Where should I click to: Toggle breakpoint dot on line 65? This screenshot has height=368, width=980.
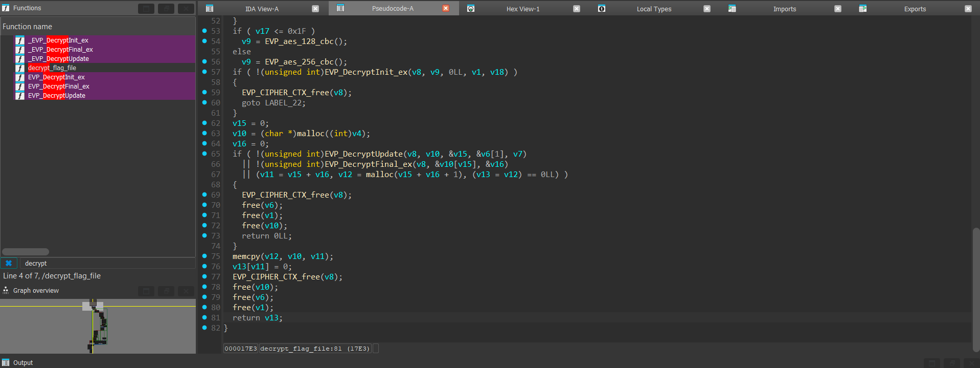(x=204, y=154)
